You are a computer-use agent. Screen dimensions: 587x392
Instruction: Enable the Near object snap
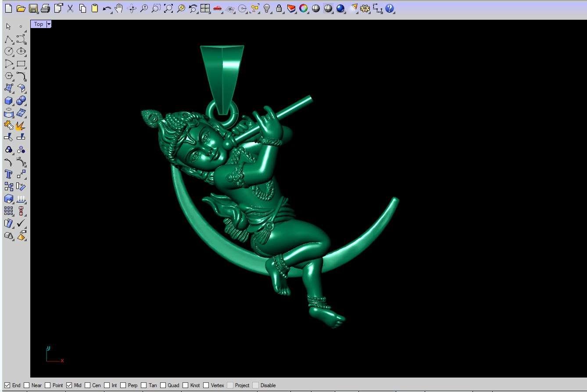click(27, 385)
